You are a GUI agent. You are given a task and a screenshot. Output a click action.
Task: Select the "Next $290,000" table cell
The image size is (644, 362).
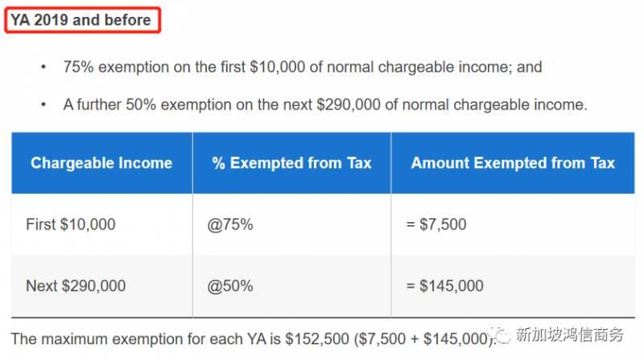(76, 286)
